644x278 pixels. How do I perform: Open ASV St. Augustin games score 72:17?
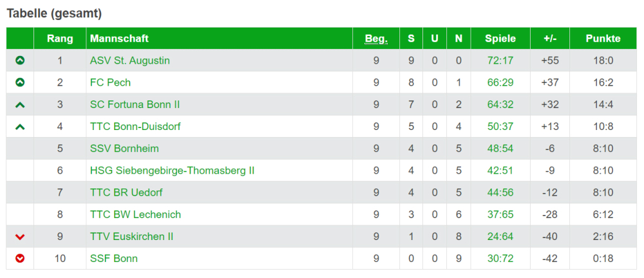[x=500, y=60]
